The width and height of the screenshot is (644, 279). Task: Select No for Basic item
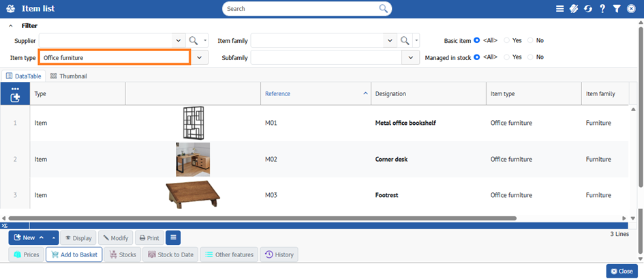[x=531, y=41]
